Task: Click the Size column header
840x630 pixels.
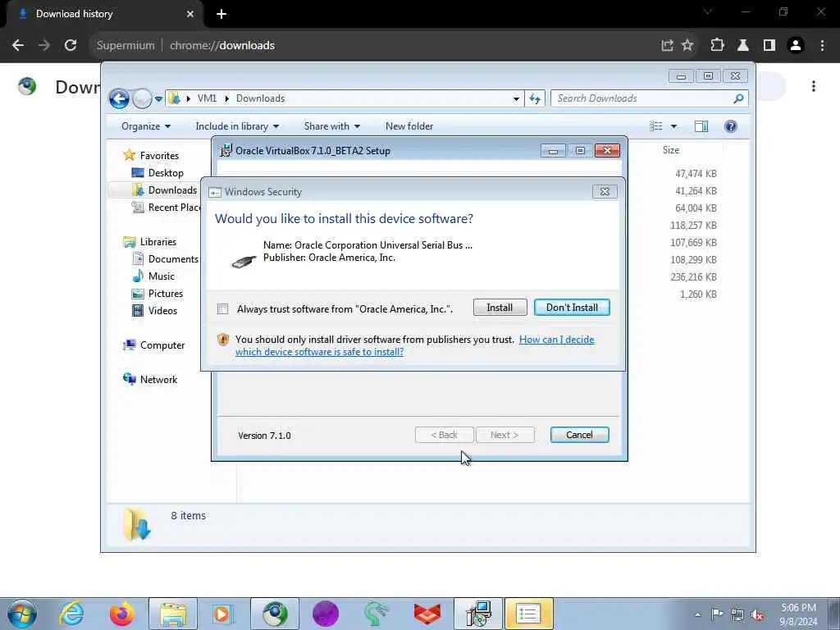Action: (671, 150)
